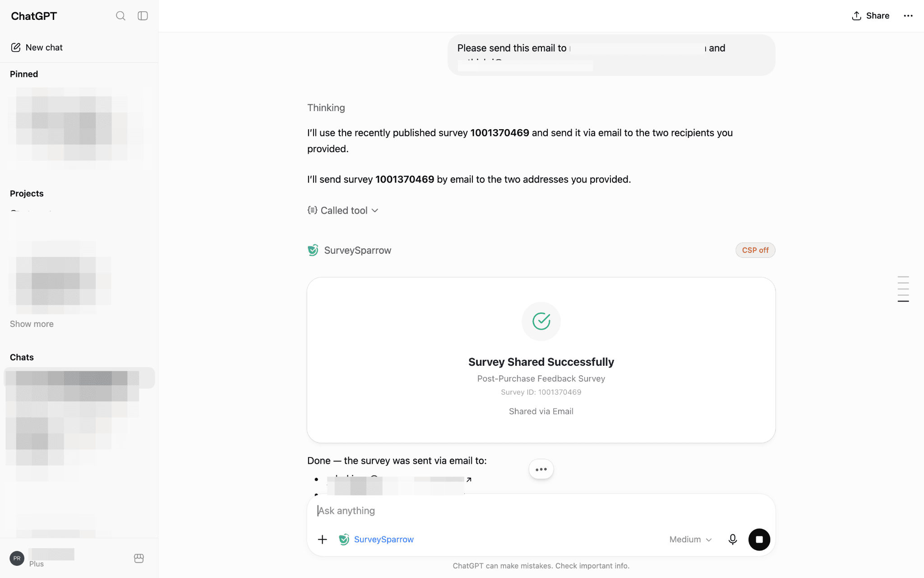Click the SurveySparrow logo above the card

[313, 250]
